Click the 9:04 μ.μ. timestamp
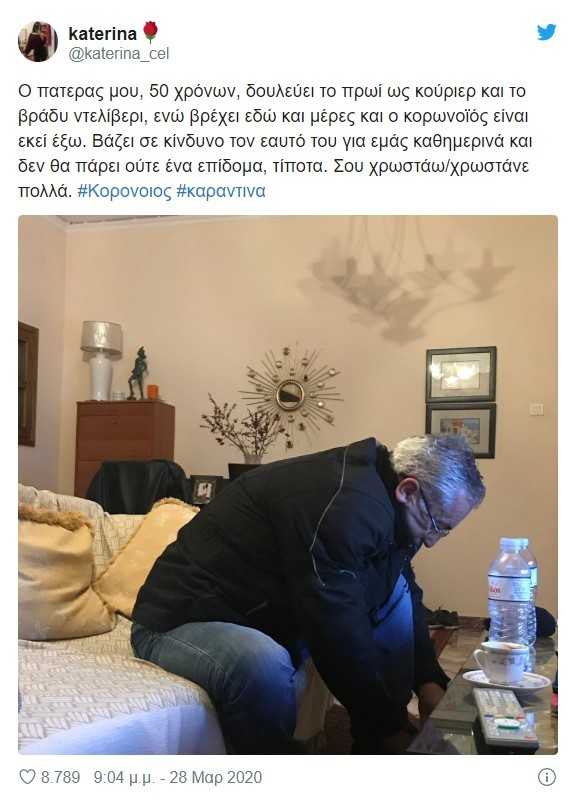Image resolution: width=573 pixels, height=799 pixels. tap(123, 777)
